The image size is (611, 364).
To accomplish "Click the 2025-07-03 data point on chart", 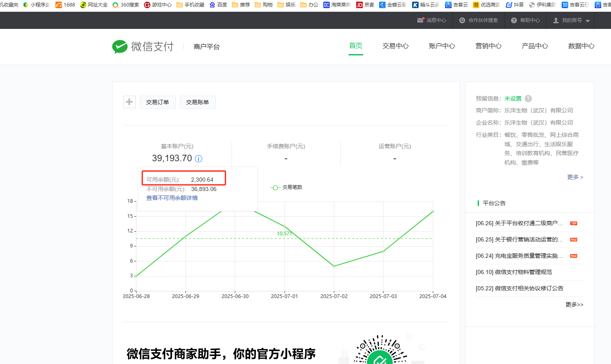I will point(384,251).
